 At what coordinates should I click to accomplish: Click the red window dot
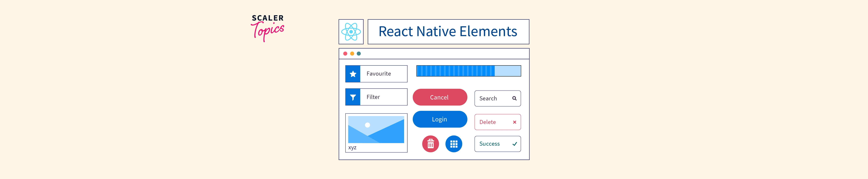(x=345, y=54)
